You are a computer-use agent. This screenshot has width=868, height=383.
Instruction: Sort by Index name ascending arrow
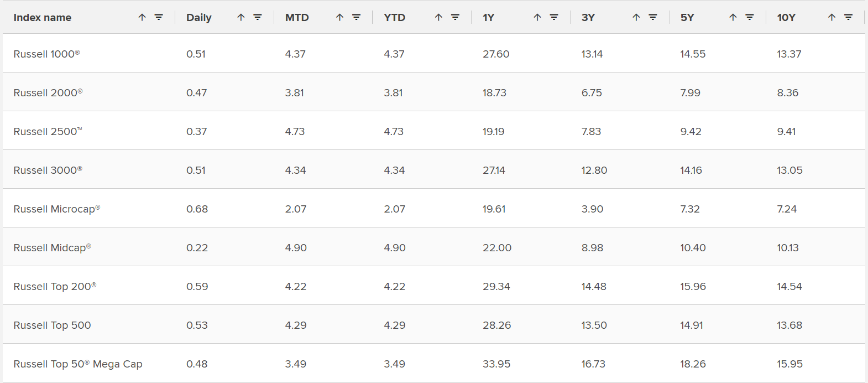coord(142,18)
